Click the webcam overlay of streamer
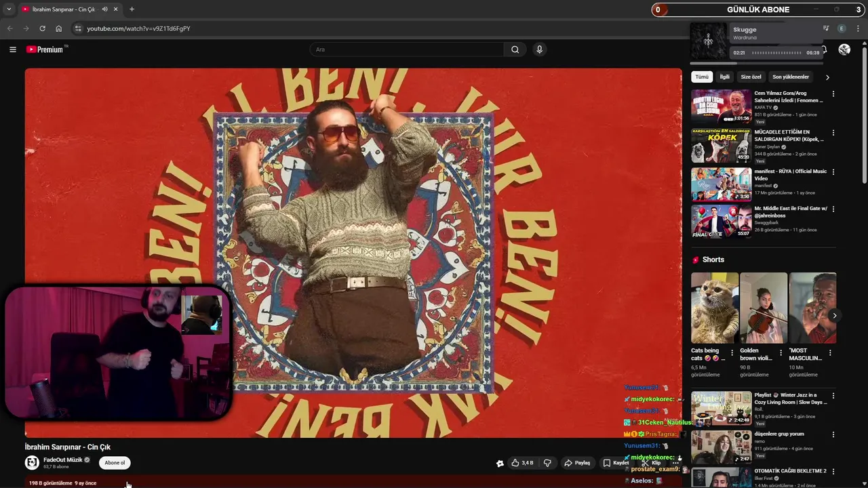The image size is (868, 488). pos(118,352)
